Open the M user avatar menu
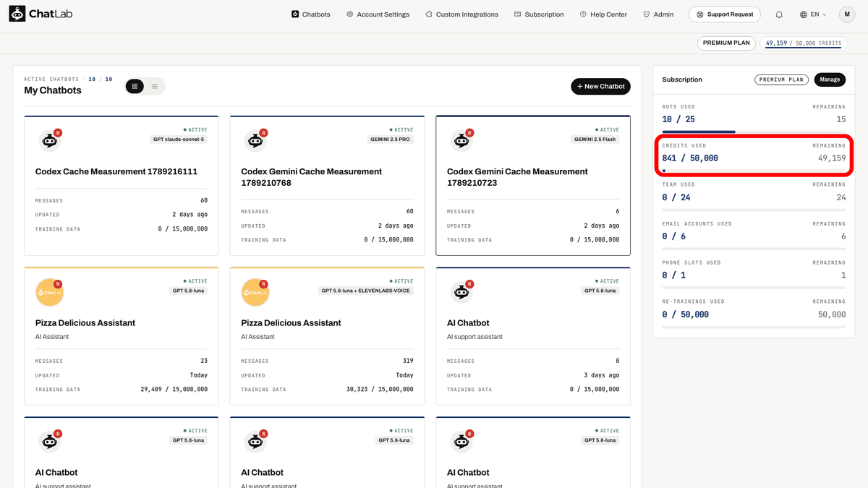The height and width of the screenshot is (488, 868). (x=847, y=14)
